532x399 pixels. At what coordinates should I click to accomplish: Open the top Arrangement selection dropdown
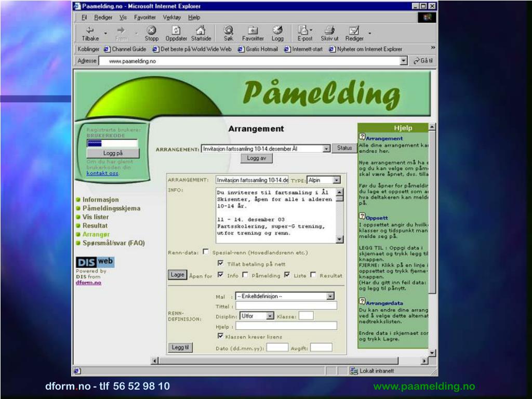click(x=326, y=149)
